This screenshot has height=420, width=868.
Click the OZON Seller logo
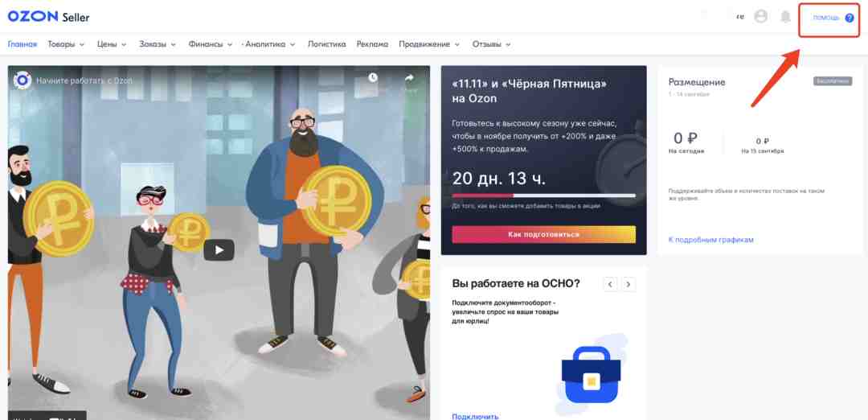48,17
